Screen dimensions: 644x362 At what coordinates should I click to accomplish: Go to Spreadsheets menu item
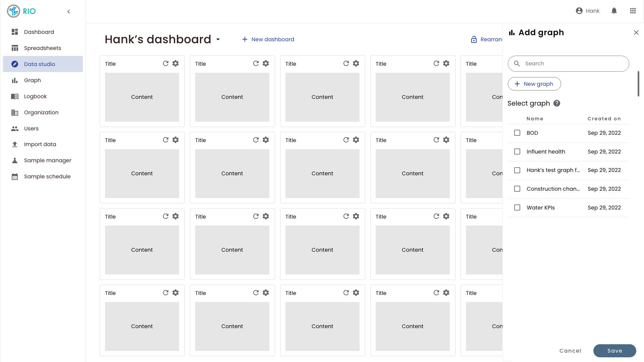[42, 48]
